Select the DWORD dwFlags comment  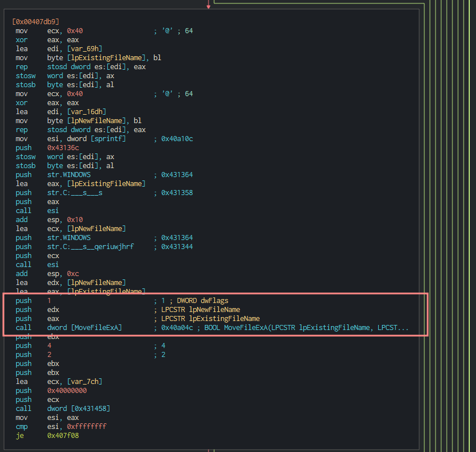click(203, 301)
